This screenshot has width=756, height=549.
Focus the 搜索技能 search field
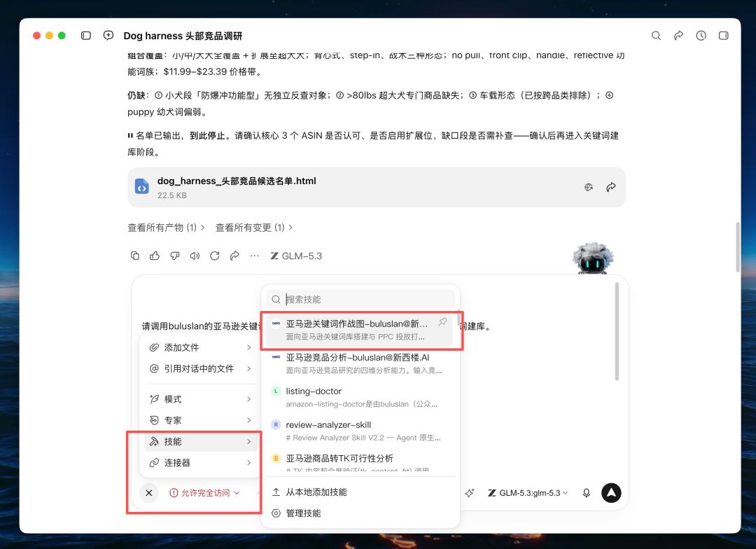[360, 299]
